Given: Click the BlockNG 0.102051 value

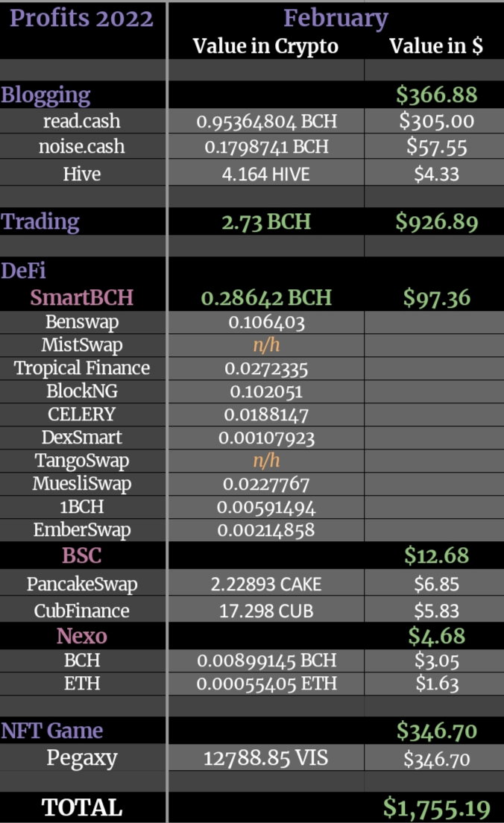Looking at the screenshot, I should point(266,391).
